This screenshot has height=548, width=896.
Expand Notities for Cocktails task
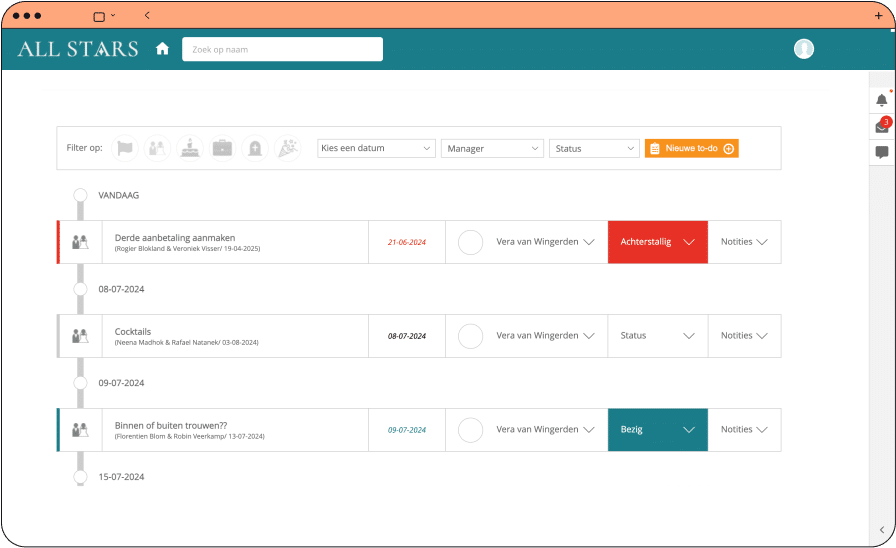point(744,336)
